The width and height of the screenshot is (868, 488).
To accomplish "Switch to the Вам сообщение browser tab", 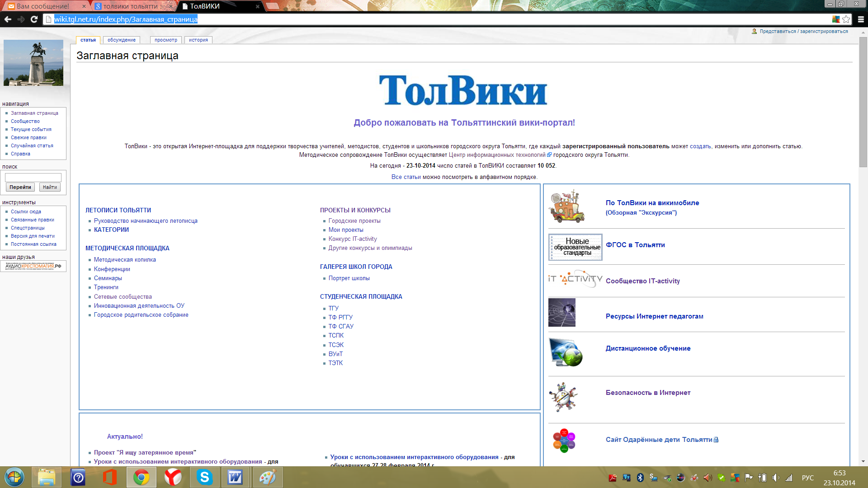I will pos(43,6).
